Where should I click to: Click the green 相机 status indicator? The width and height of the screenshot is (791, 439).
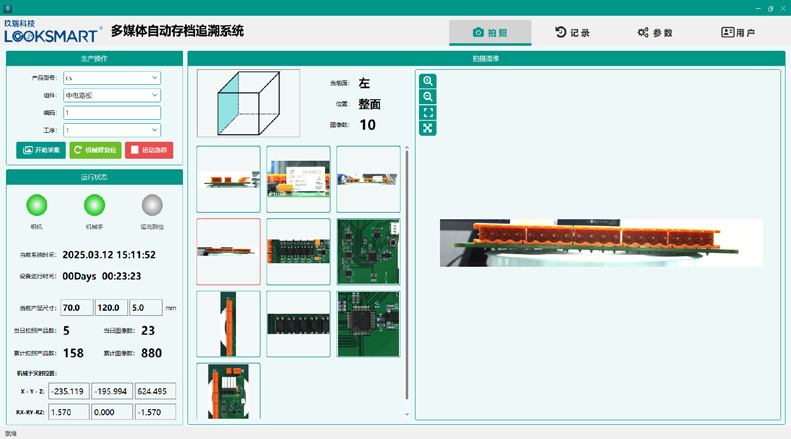[37, 205]
